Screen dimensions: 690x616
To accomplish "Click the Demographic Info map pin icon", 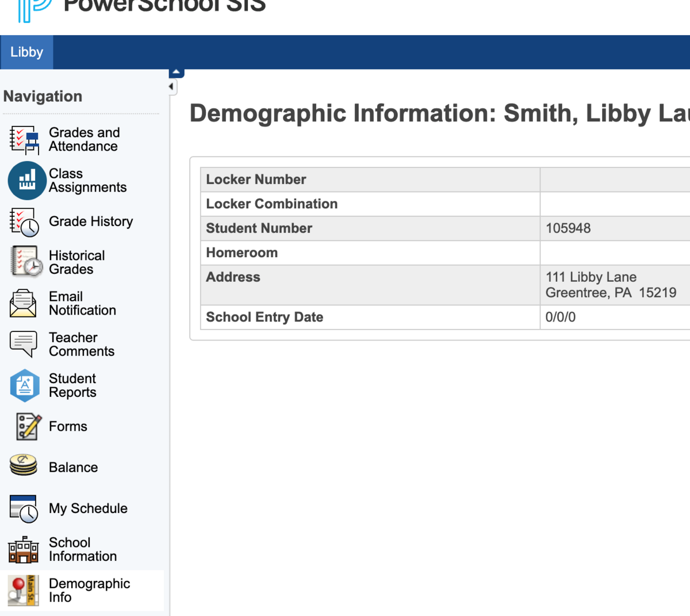I will click(23, 590).
